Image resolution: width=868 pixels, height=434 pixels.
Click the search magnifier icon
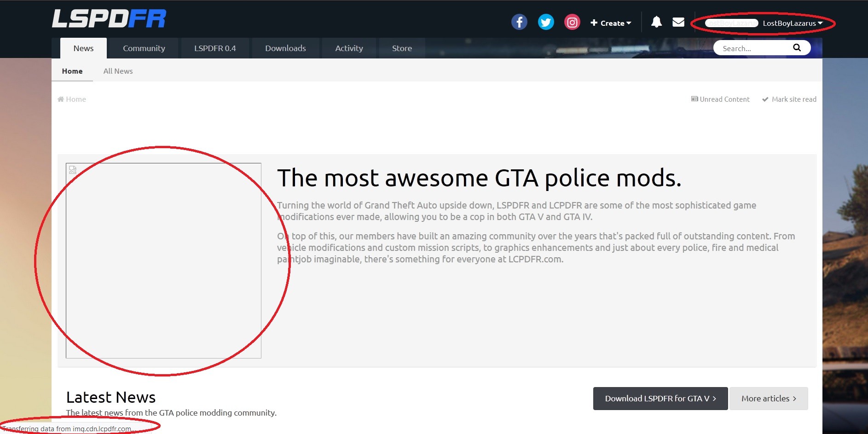797,48
